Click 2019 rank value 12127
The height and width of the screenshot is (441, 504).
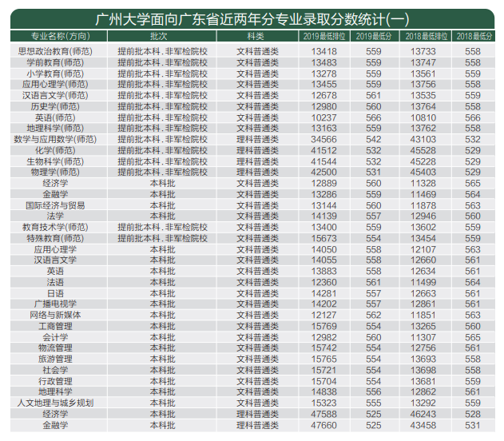324,316
